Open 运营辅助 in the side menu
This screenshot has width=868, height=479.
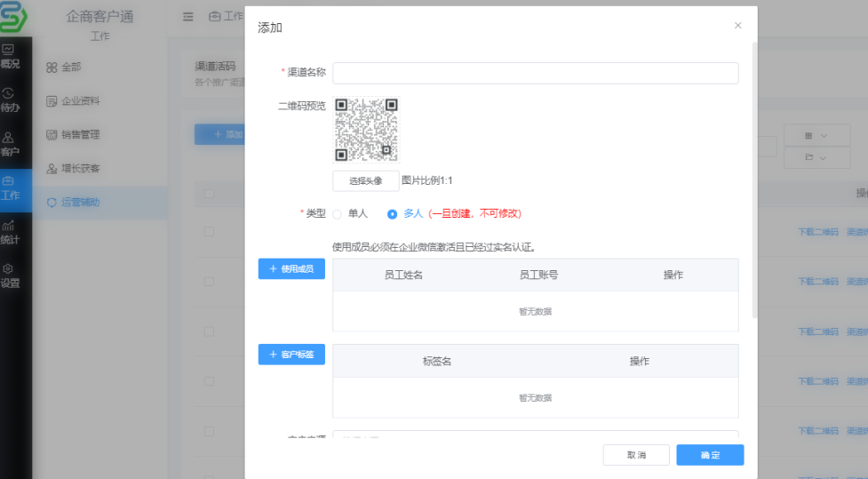(100, 202)
